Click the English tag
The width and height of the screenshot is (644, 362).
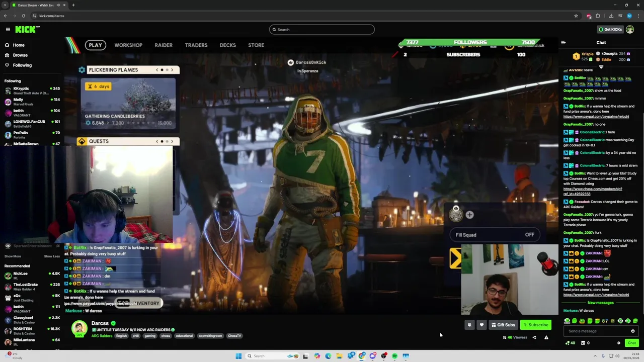tap(122, 336)
